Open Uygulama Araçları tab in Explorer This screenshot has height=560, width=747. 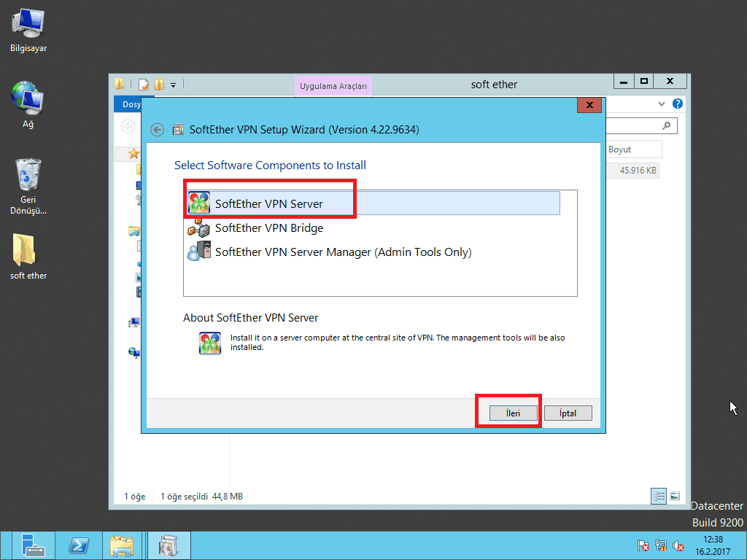[x=333, y=86]
